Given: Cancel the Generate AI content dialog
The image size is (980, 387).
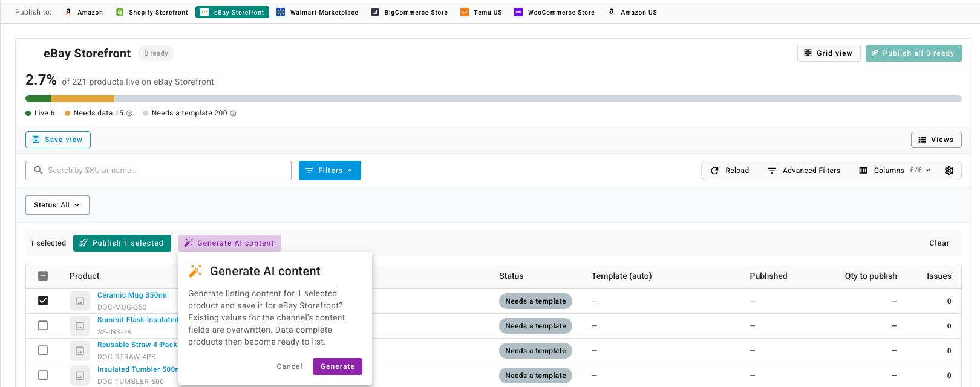Looking at the screenshot, I should [290, 366].
